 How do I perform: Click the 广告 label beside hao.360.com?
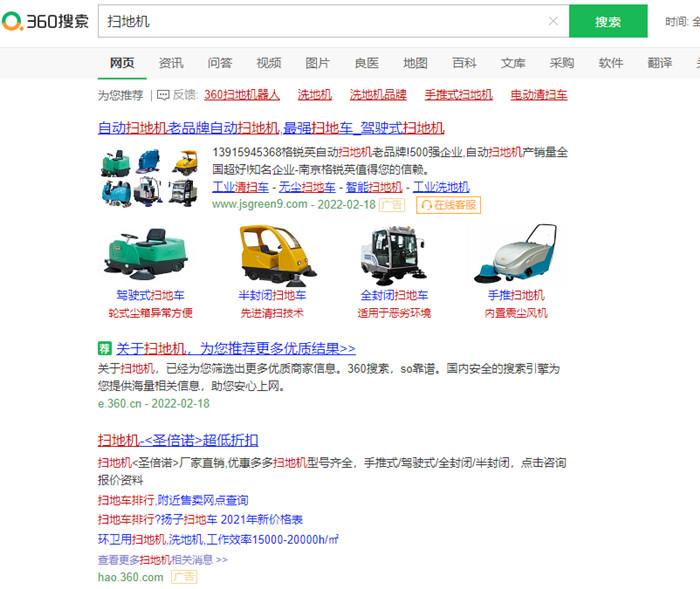[184, 577]
